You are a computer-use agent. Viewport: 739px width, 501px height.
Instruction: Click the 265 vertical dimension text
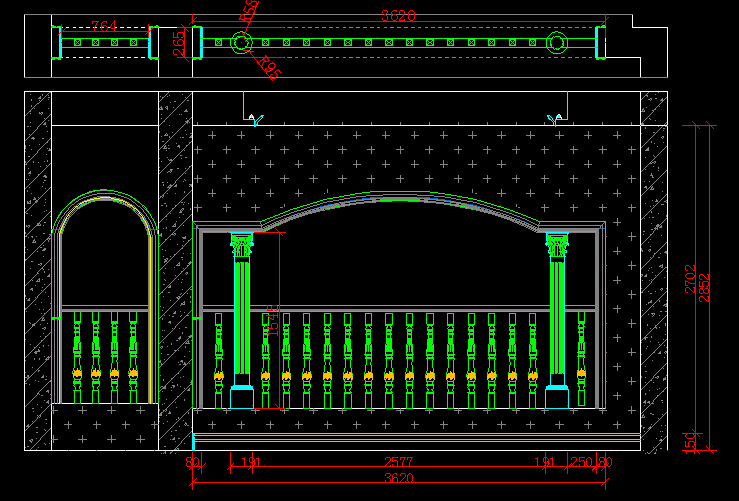pyautogui.click(x=179, y=43)
